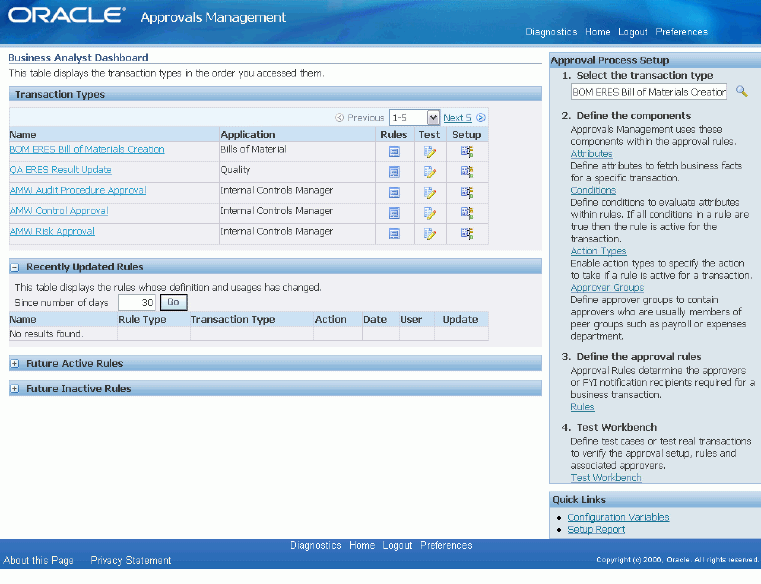Screen dimensions: 761x584
Task: Open the Rules link under approval rules
Action: 582,407
